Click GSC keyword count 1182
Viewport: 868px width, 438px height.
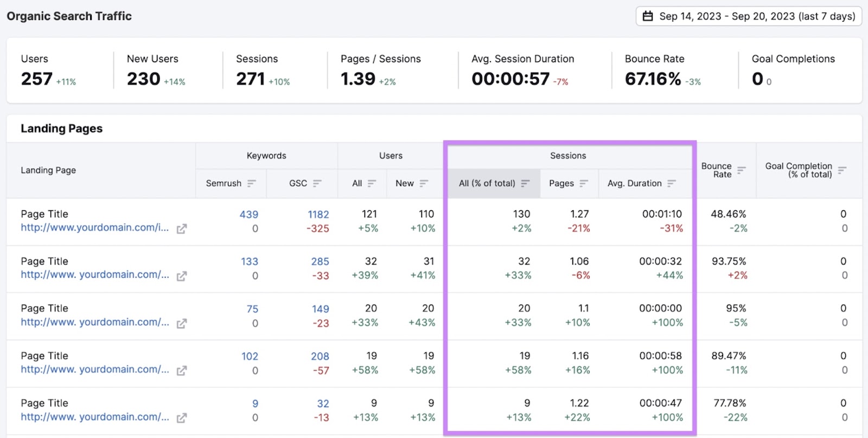click(318, 215)
